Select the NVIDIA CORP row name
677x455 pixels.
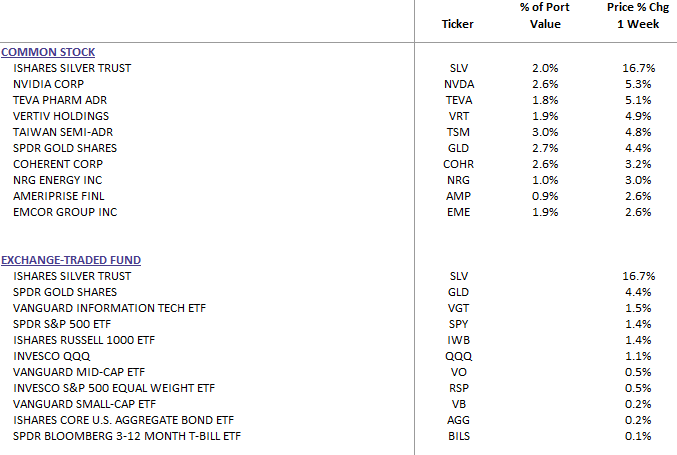(48, 84)
